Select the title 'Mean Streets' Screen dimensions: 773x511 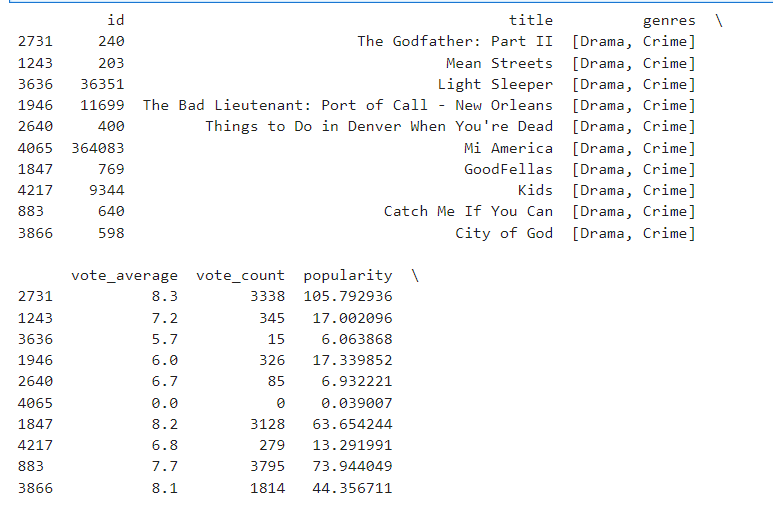(x=499, y=63)
